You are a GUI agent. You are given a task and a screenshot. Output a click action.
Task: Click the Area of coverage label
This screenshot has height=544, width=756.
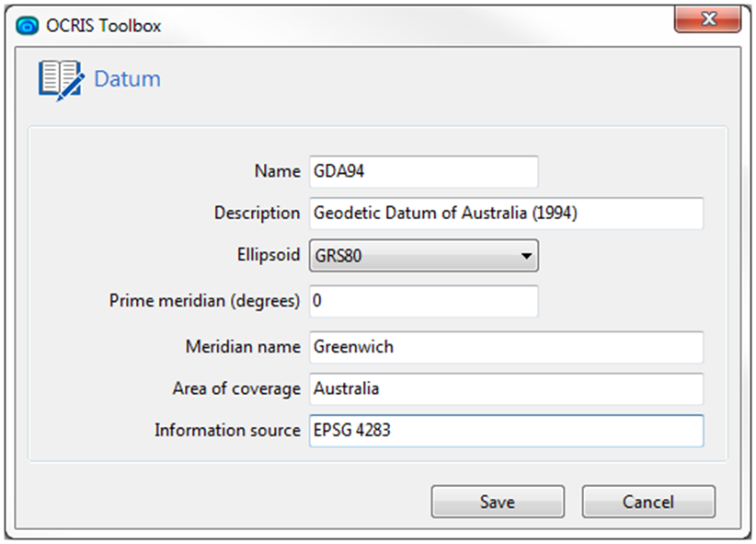pos(236,388)
